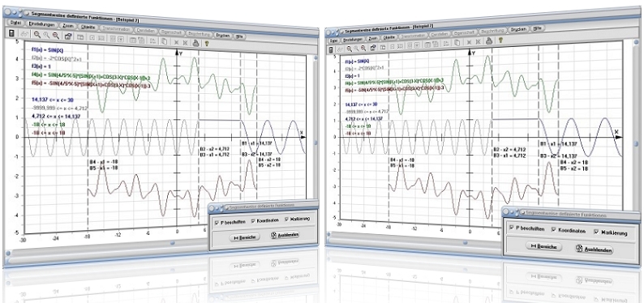
Task: Click the second X delete icon, left toolbar
Action: coord(185,43)
